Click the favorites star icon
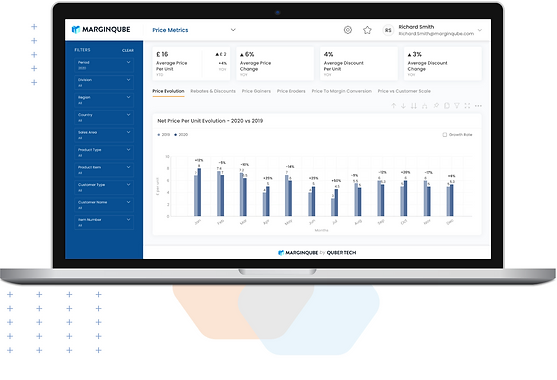Screen dimensions: 557x380 pyautogui.click(x=367, y=30)
